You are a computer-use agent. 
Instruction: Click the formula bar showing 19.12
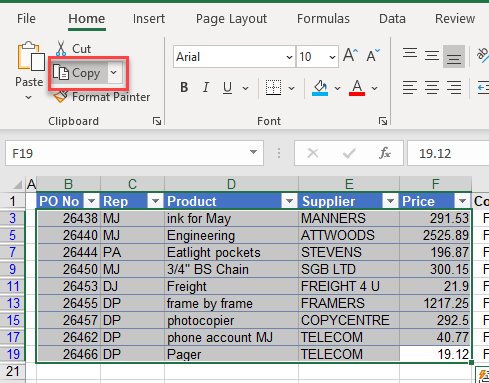448,153
